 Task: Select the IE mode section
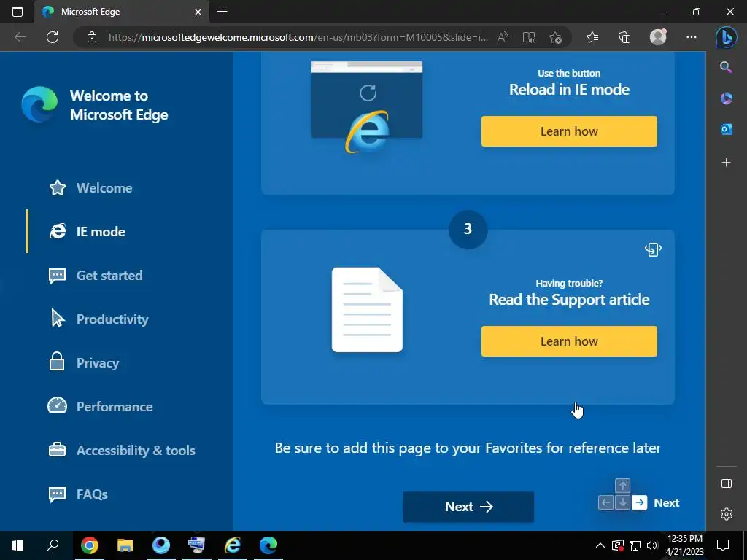pyautogui.click(x=88, y=231)
